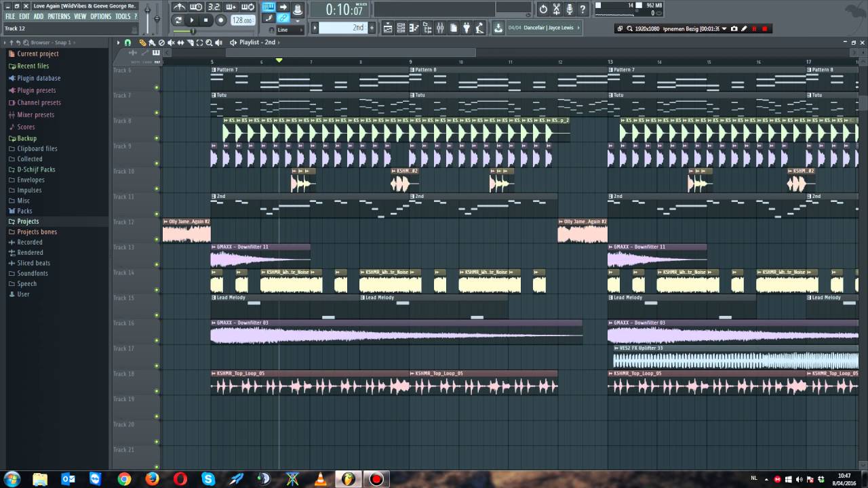The height and width of the screenshot is (488, 868).
Task: Open playlist options menu arrow
Action: pyautogui.click(x=118, y=43)
